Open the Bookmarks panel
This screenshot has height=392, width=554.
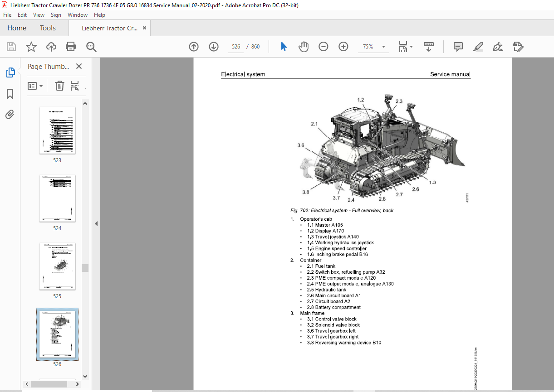point(10,94)
